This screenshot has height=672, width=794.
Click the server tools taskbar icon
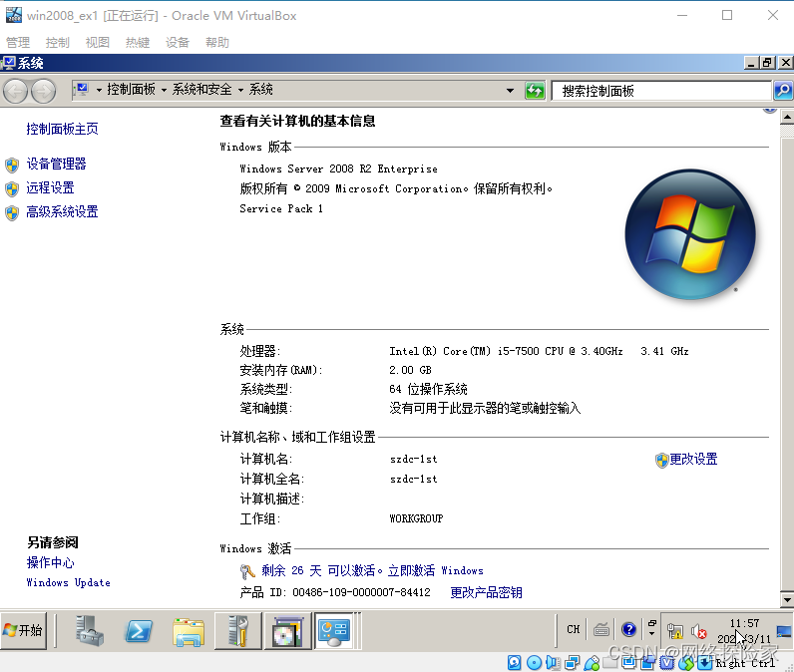click(238, 630)
